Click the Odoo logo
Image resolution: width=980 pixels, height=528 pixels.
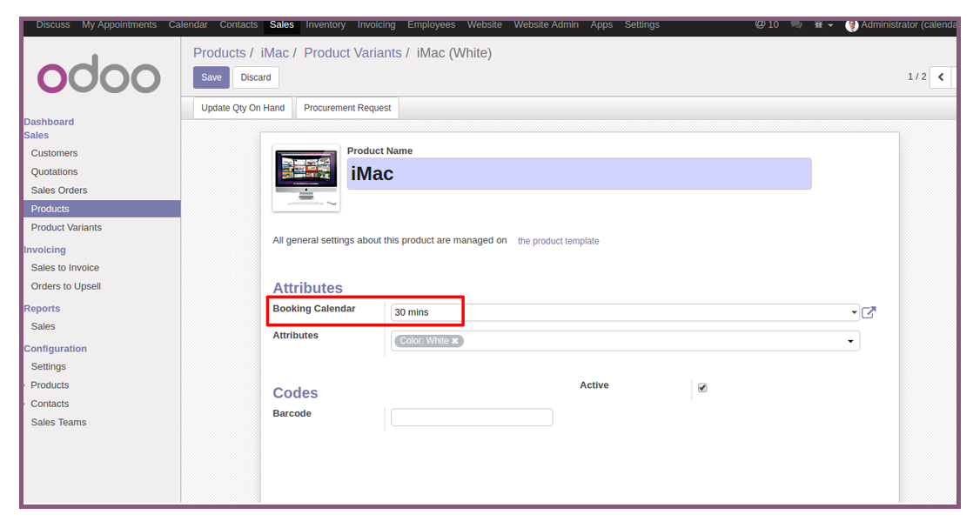click(98, 74)
